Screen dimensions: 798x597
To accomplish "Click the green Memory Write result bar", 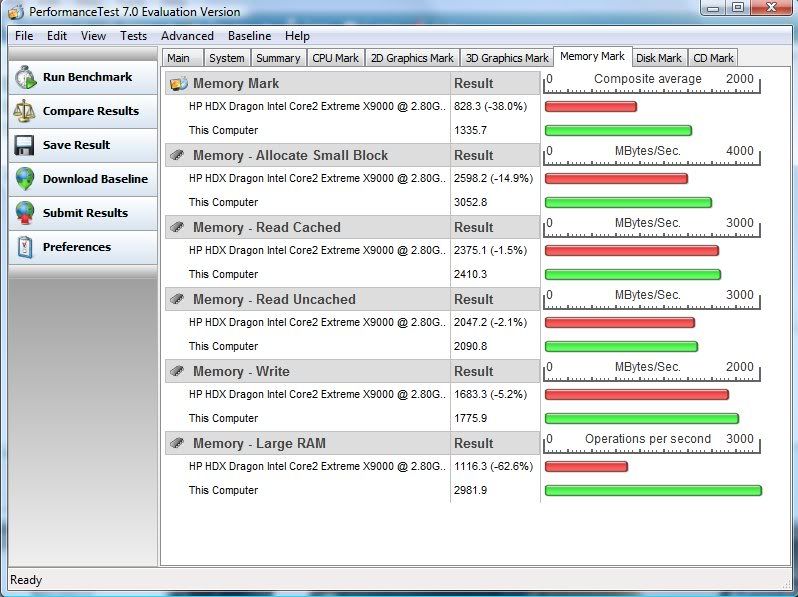I will click(x=641, y=418).
